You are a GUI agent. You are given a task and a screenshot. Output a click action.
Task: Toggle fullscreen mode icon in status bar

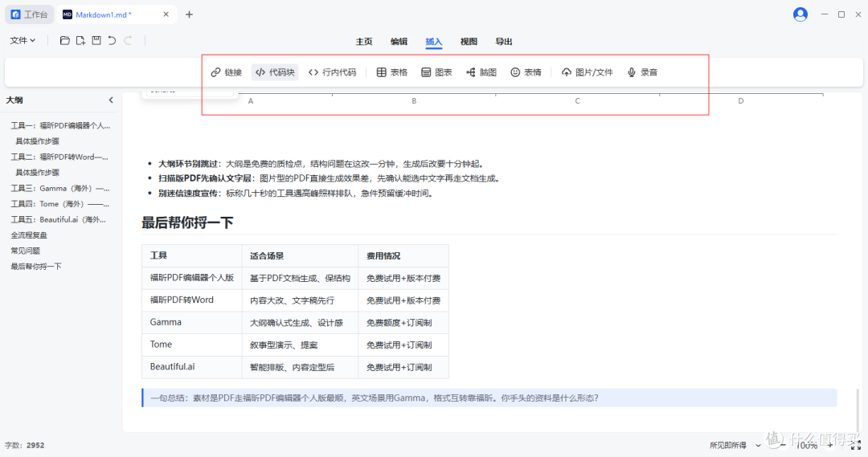pos(856,446)
